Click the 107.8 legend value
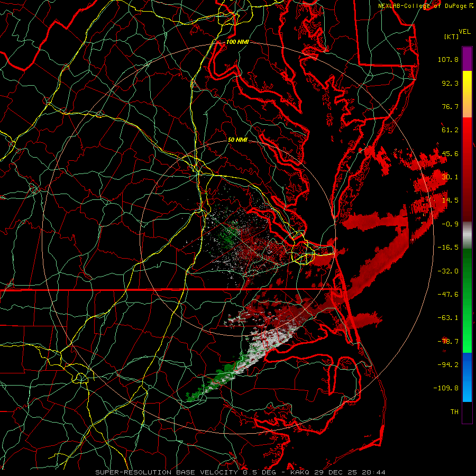This screenshot has height=476, width=476. (448, 59)
